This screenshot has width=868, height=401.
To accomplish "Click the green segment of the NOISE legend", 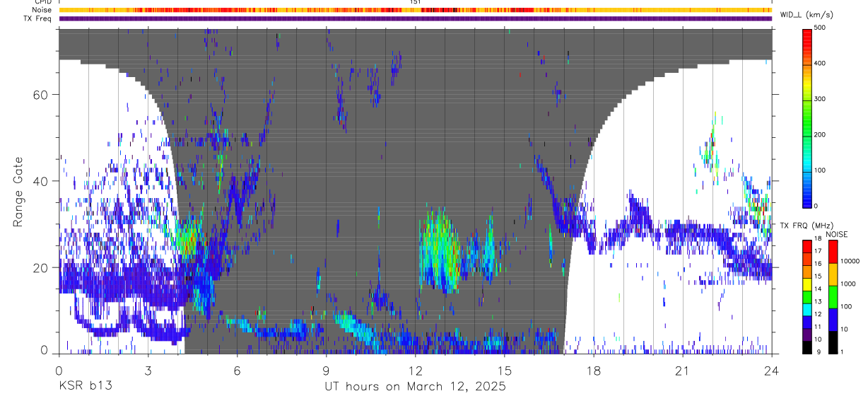I will 833,296.
